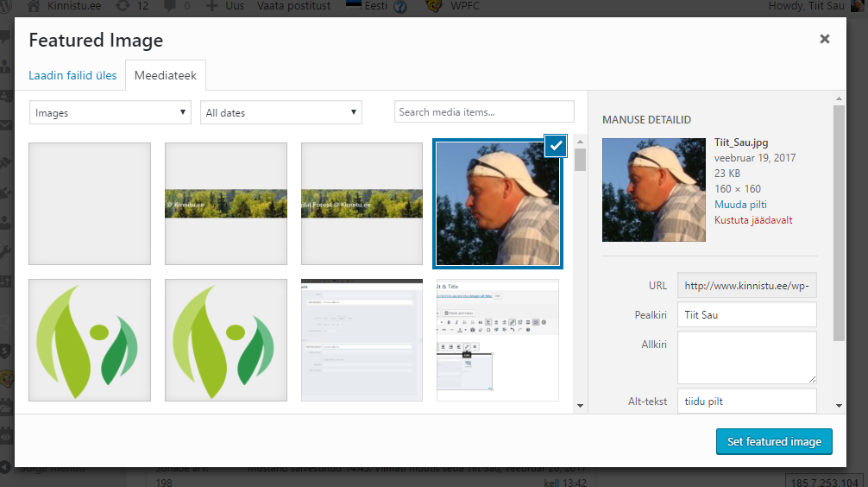Click the details panel scrollbar thumb
This screenshot has height=487, width=868.
pos(839,223)
